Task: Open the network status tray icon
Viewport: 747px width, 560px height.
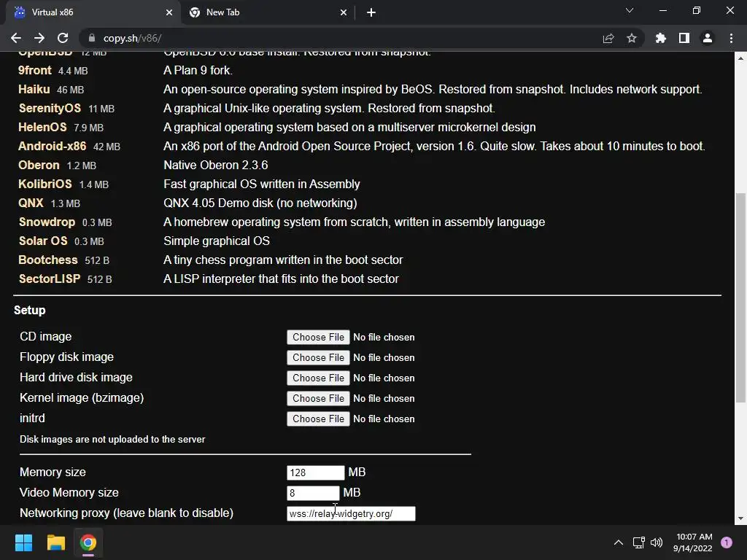Action: click(x=638, y=542)
